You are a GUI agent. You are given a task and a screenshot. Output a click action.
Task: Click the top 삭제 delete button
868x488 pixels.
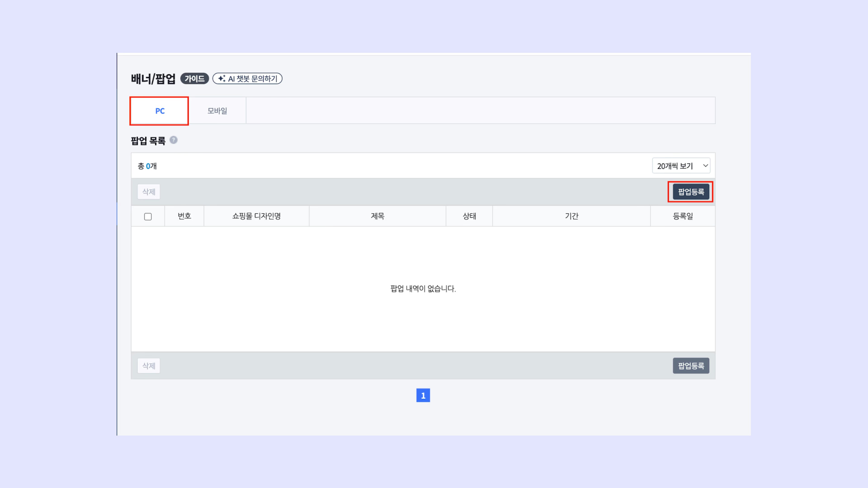(x=149, y=192)
